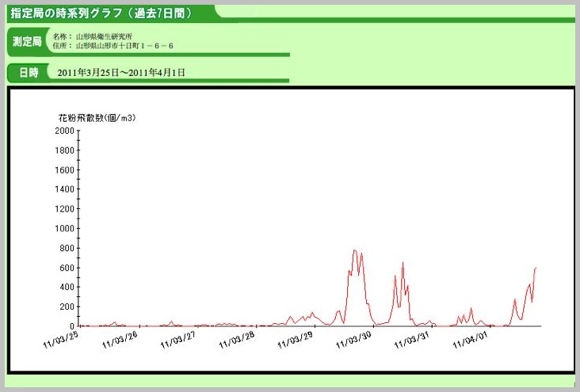Click the x-axis date label 11/03/26
Image resolution: width=580 pixels, height=392 pixels.
(x=120, y=340)
